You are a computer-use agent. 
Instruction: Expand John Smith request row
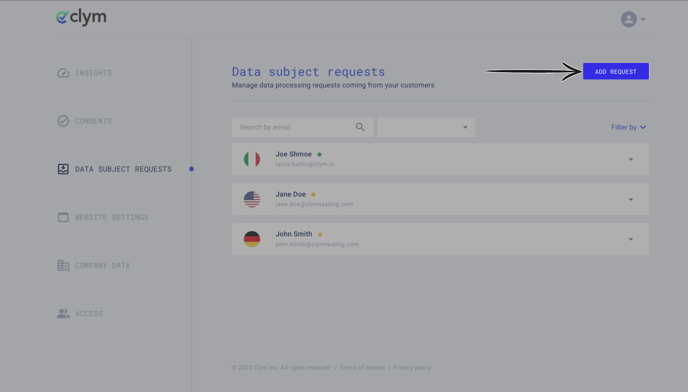click(x=631, y=239)
